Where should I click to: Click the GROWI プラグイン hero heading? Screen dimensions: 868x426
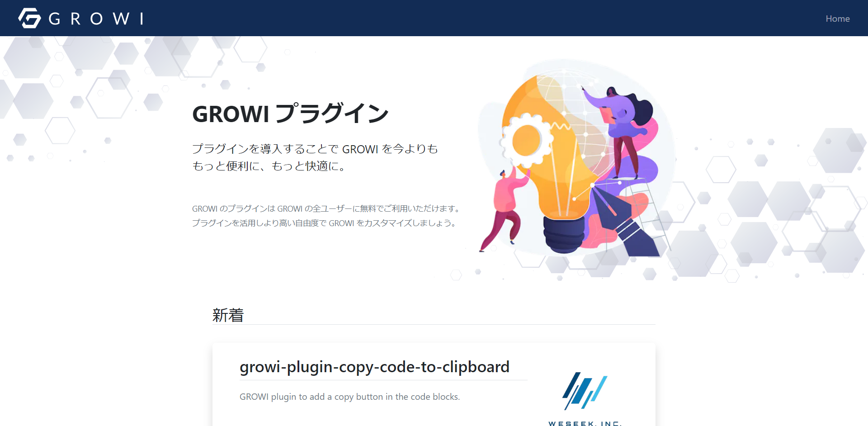coord(290,114)
